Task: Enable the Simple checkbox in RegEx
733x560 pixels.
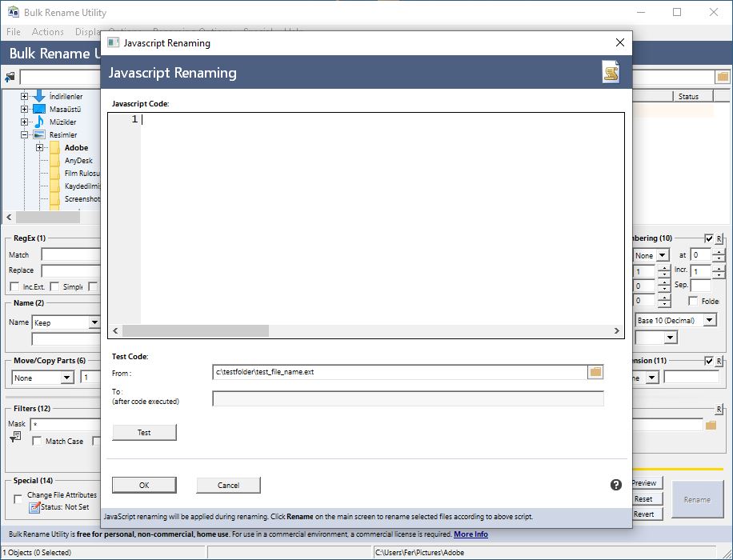Action: [x=54, y=286]
